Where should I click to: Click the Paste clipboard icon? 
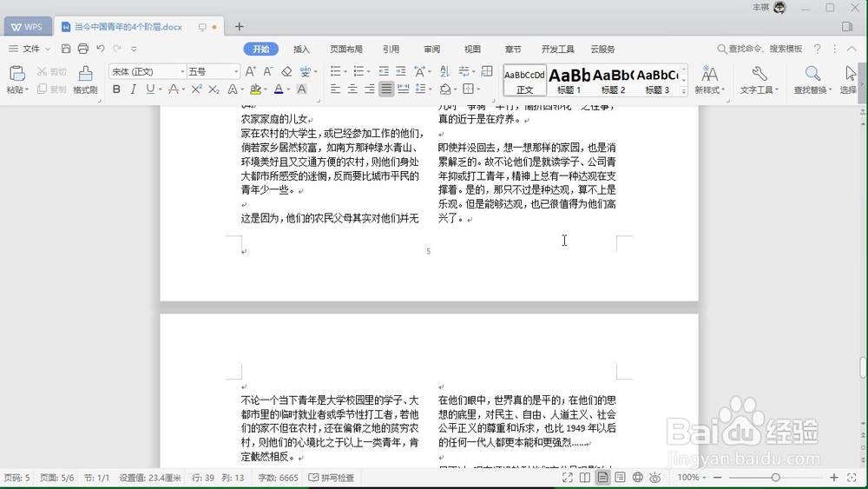17,74
